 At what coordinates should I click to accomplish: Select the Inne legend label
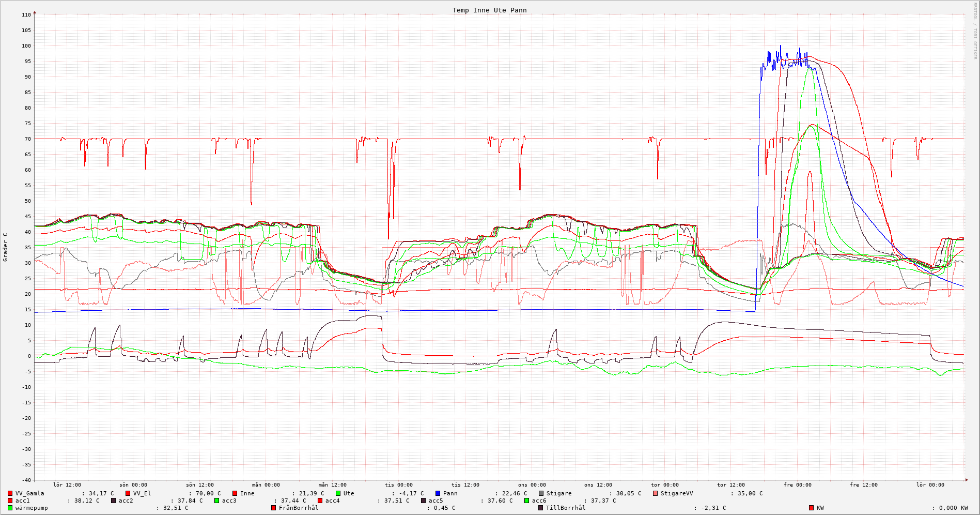pyautogui.click(x=247, y=493)
